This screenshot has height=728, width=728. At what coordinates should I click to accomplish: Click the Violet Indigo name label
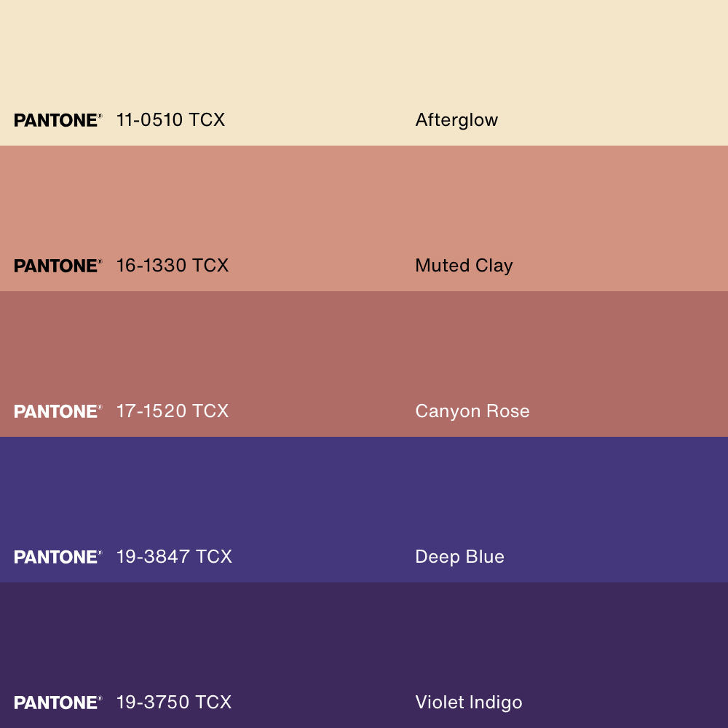click(x=469, y=703)
